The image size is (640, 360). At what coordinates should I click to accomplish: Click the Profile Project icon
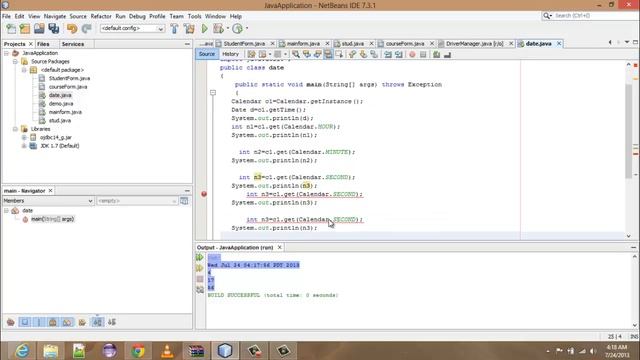tap(237, 29)
